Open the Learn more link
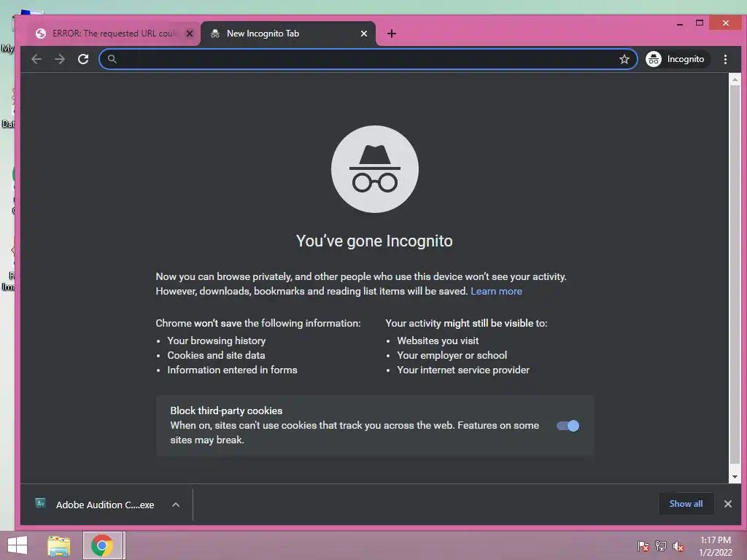The image size is (747, 560). pos(496,291)
